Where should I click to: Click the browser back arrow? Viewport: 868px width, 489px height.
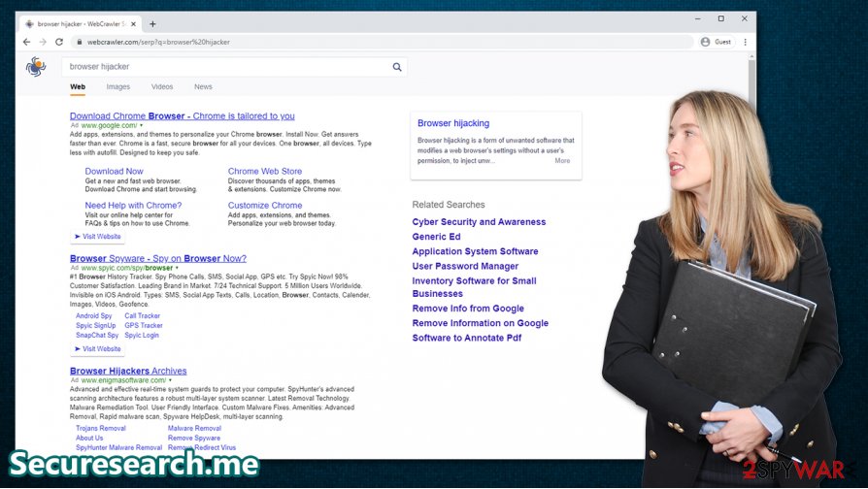(26, 42)
